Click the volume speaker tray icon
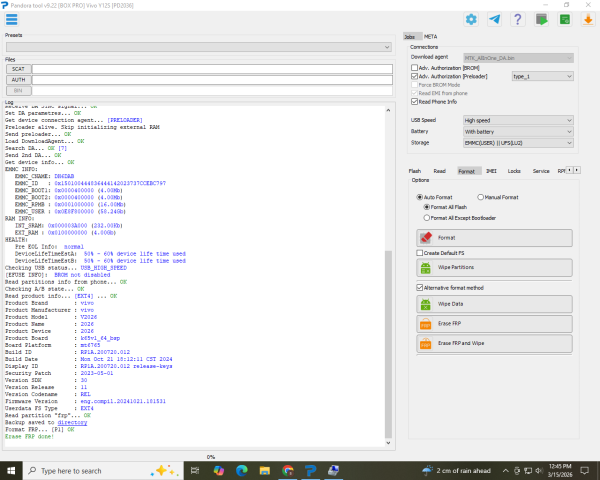600x480 pixels. [539, 471]
